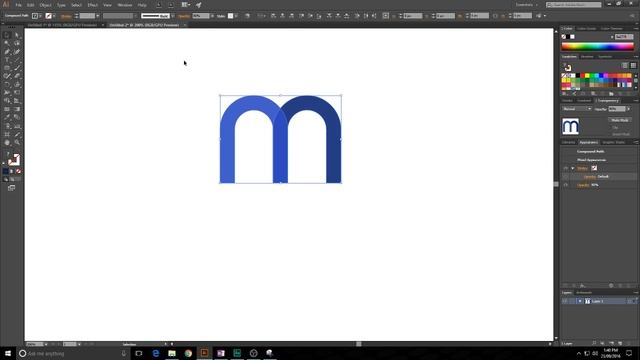Image resolution: width=640 pixels, height=360 pixels.
Task: Click the opacity field in control bar
Action: [x=201, y=16]
